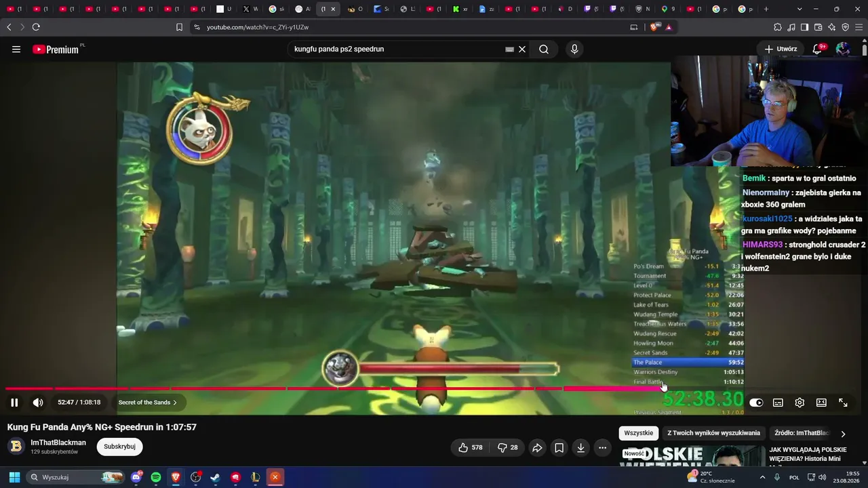The image size is (868, 488).
Task: Open the ImThatBlackman channel avatar
Action: click(x=16, y=447)
